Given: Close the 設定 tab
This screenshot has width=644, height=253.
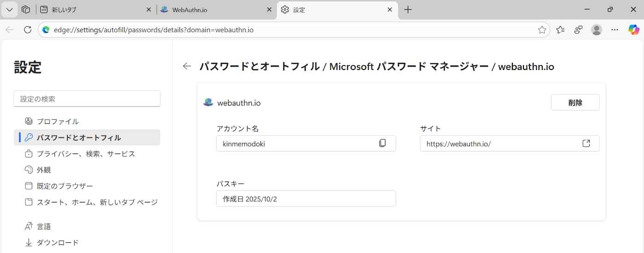Looking at the screenshot, I should click(x=390, y=10).
